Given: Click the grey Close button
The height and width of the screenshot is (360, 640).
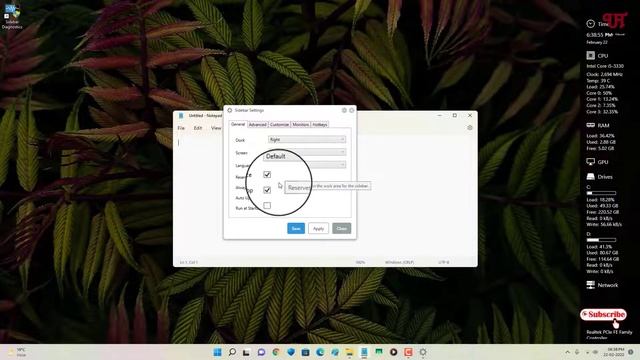Looking at the screenshot, I should [x=342, y=229].
